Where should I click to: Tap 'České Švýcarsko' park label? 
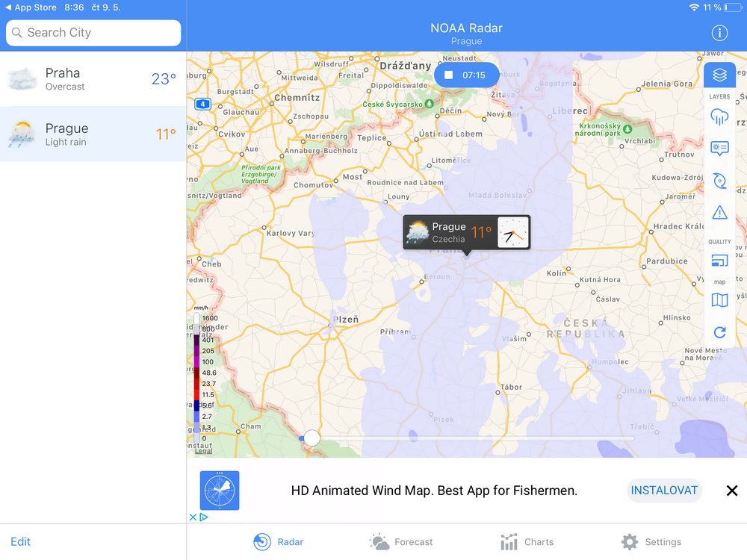393,105
